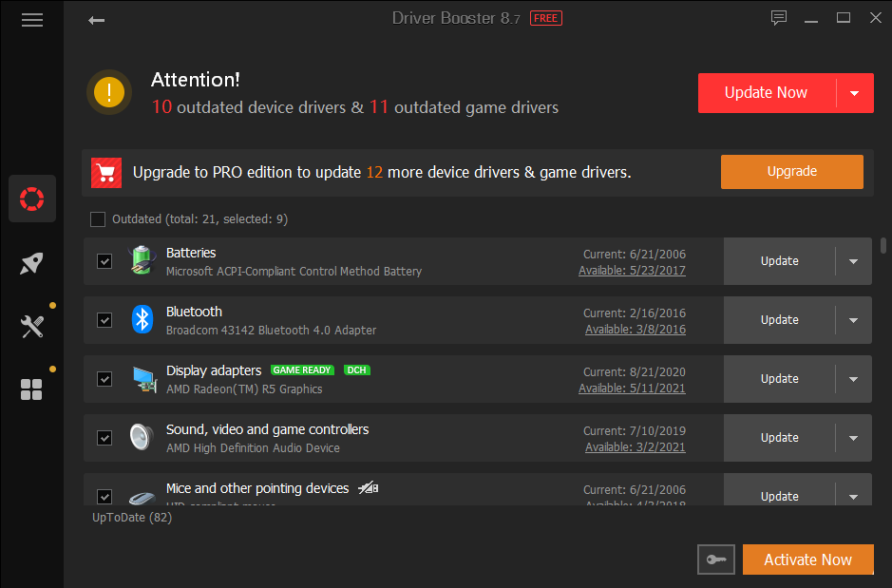
Task: Select the Scan icon in the sidebar
Action: (x=31, y=199)
